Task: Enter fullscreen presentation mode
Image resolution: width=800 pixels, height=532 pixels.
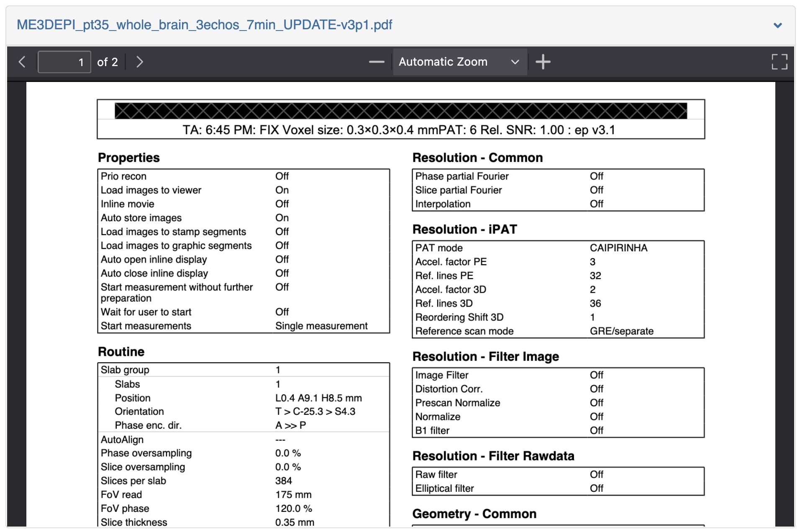Action: (779, 62)
